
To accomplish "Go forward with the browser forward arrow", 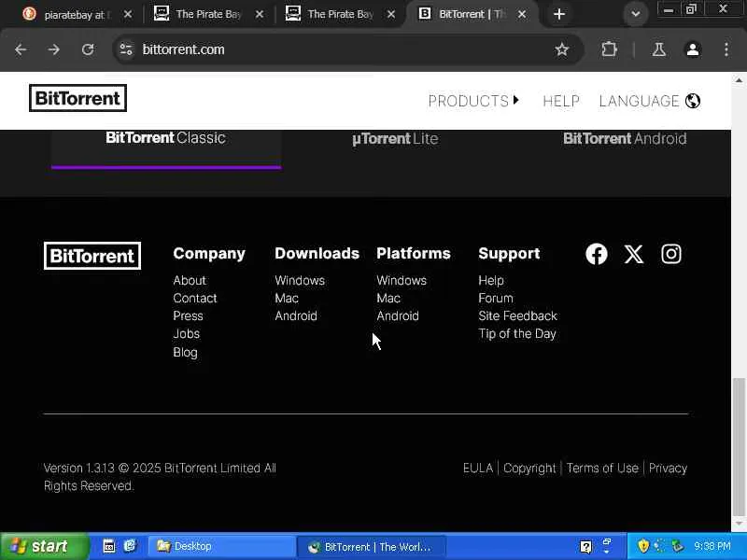I will coord(54,49).
